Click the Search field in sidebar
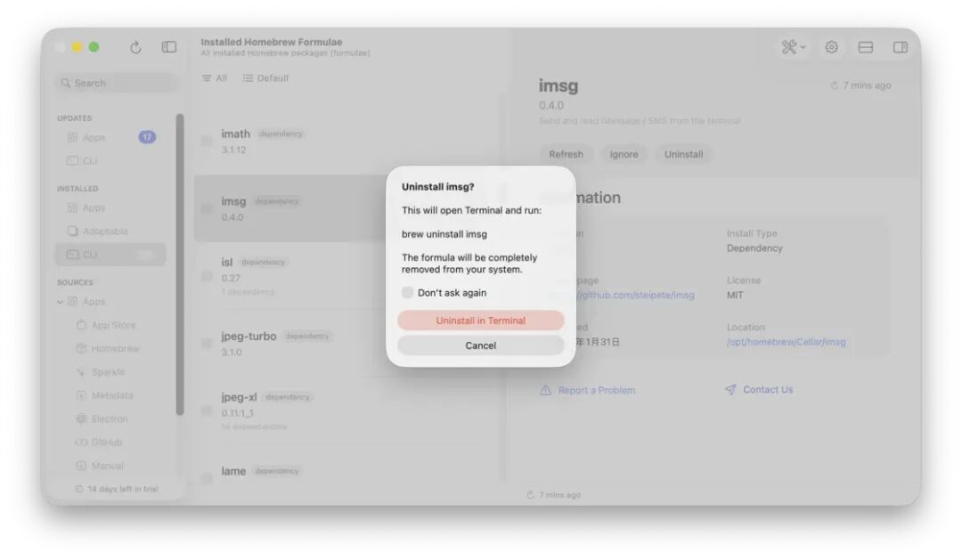Image resolution: width=962 pixels, height=560 pixels. click(x=116, y=83)
